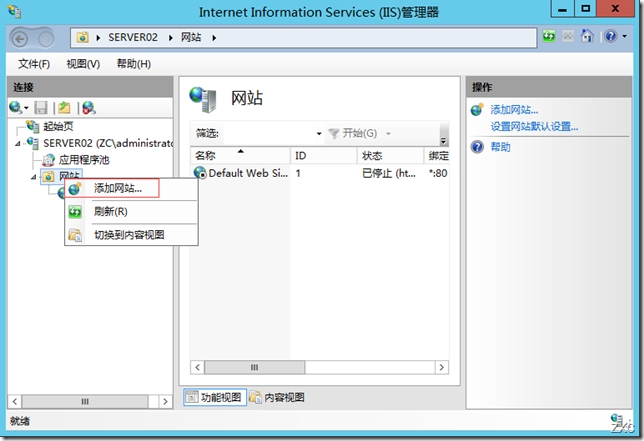Click the 添加网站 globe icon in 操作 pane

(477, 110)
